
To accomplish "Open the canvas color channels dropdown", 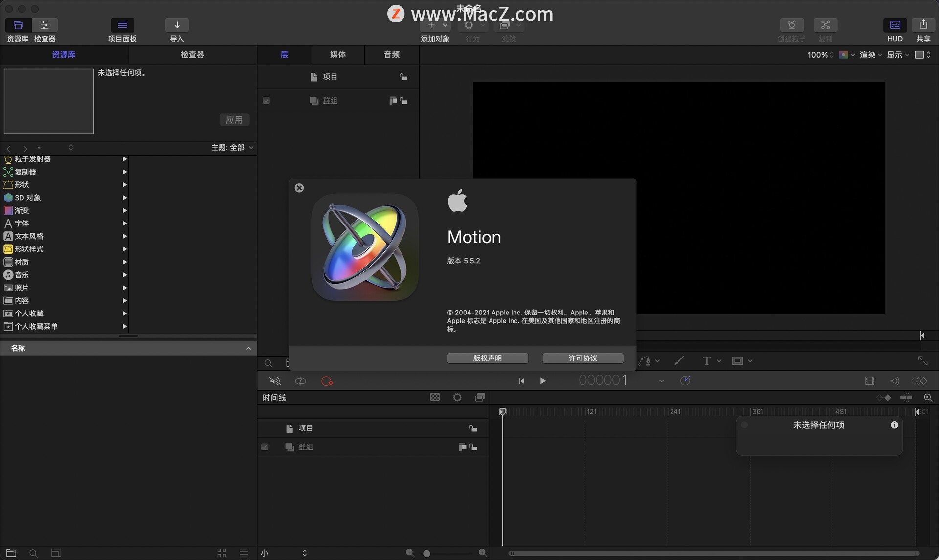I will point(847,55).
